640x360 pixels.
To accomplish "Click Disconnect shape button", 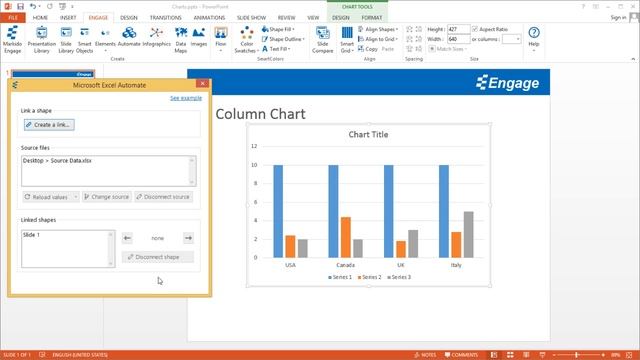I will 158,257.
